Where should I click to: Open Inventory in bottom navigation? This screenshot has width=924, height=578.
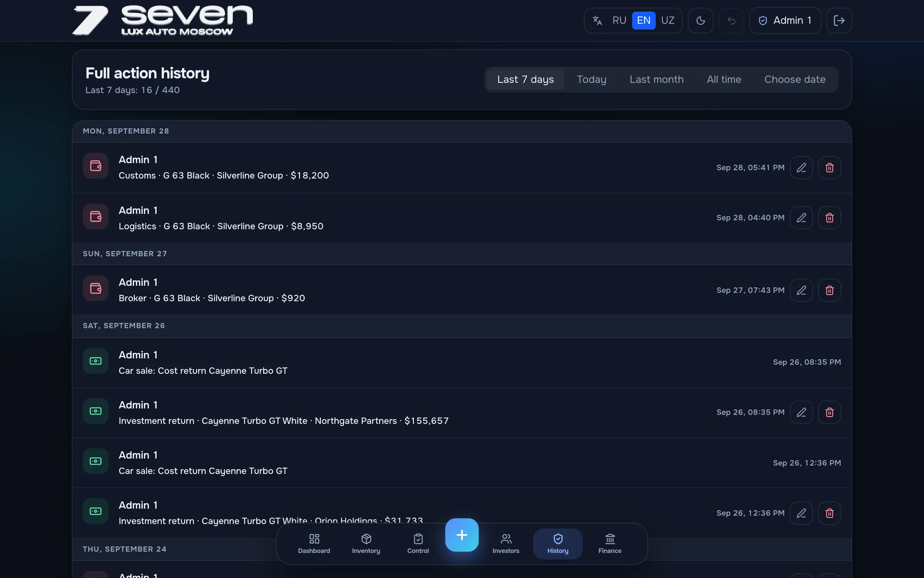click(x=366, y=544)
